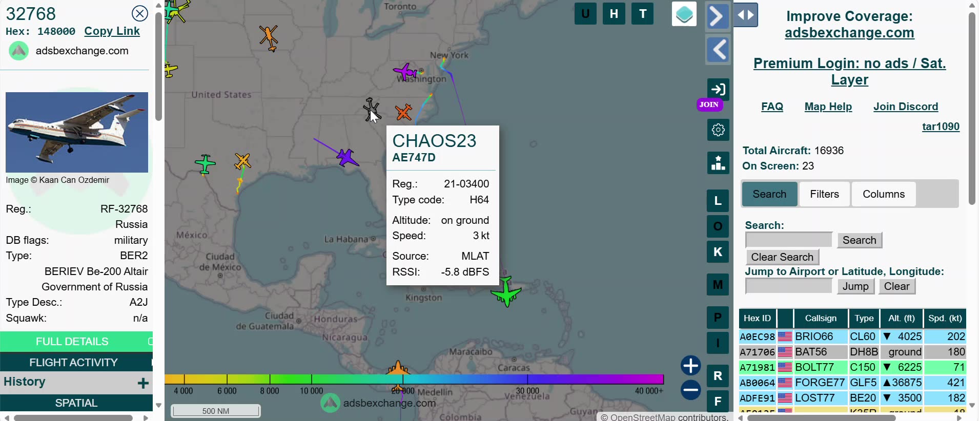Toggle the R map option
Screen dimensions: 980x421
(x=718, y=376)
